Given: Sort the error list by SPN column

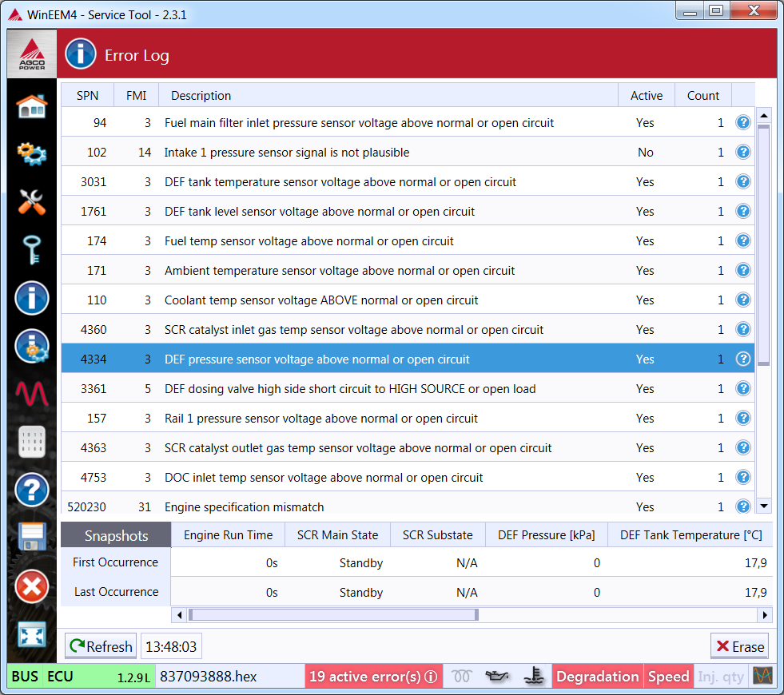Looking at the screenshot, I should click(x=87, y=96).
